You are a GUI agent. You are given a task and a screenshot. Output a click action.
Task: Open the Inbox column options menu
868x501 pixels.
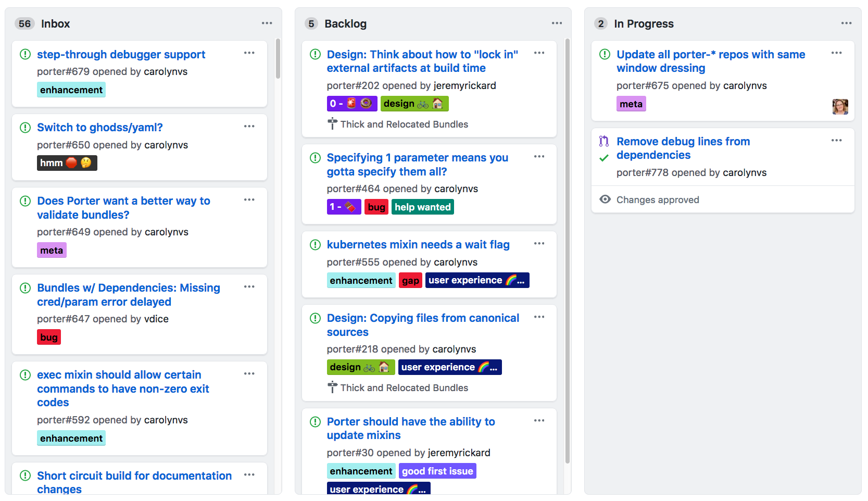(267, 23)
